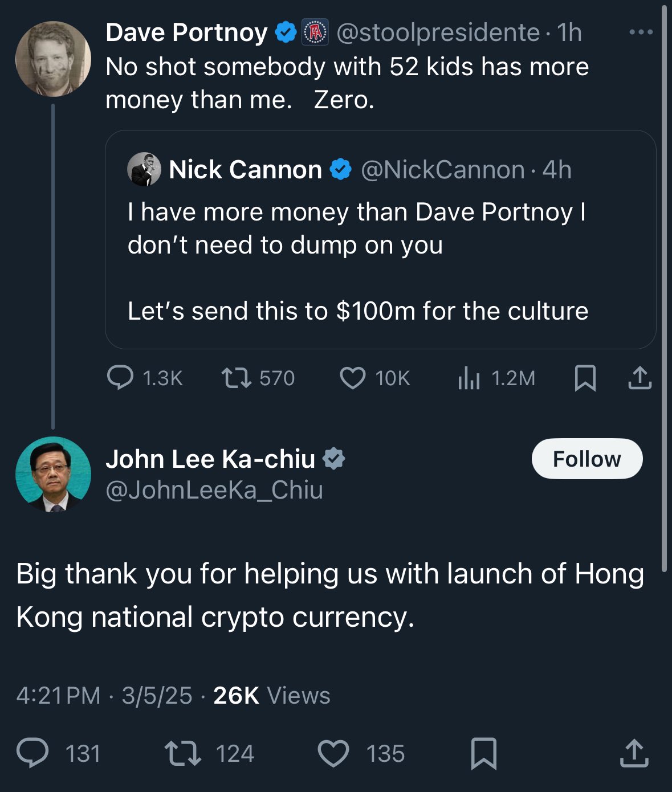The height and width of the screenshot is (792, 672).
Task: Expand the quoted Nick Cannon tweet
Action: click(382, 239)
